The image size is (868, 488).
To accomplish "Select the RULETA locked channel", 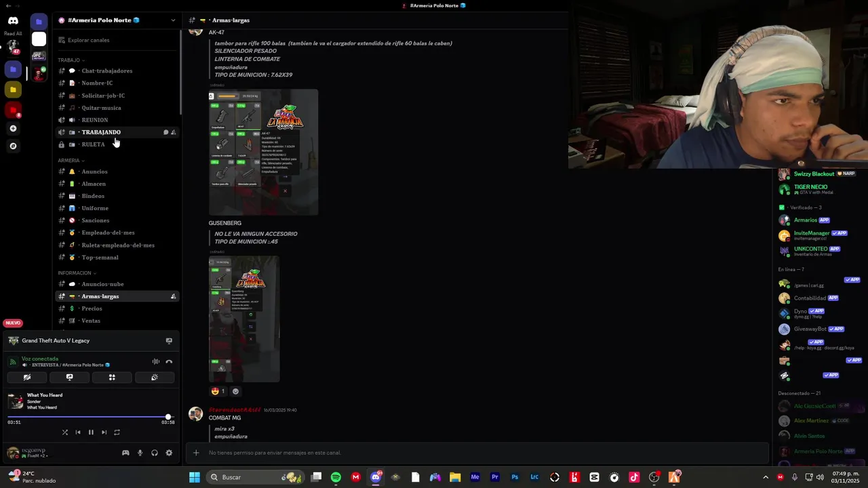I will point(117,144).
